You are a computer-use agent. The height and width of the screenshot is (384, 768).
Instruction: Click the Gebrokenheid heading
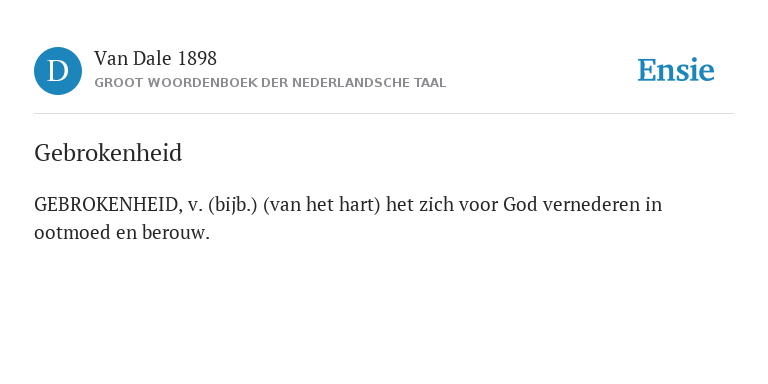pyautogui.click(x=108, y=153)
